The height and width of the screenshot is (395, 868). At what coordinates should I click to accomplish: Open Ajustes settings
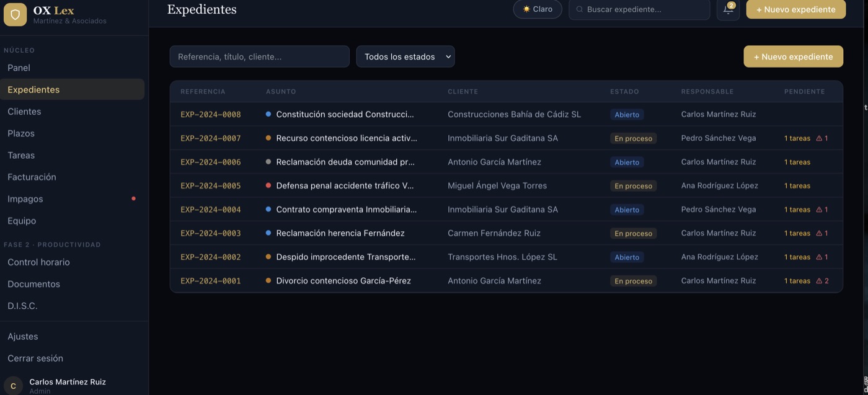click(x=23, y=336)
